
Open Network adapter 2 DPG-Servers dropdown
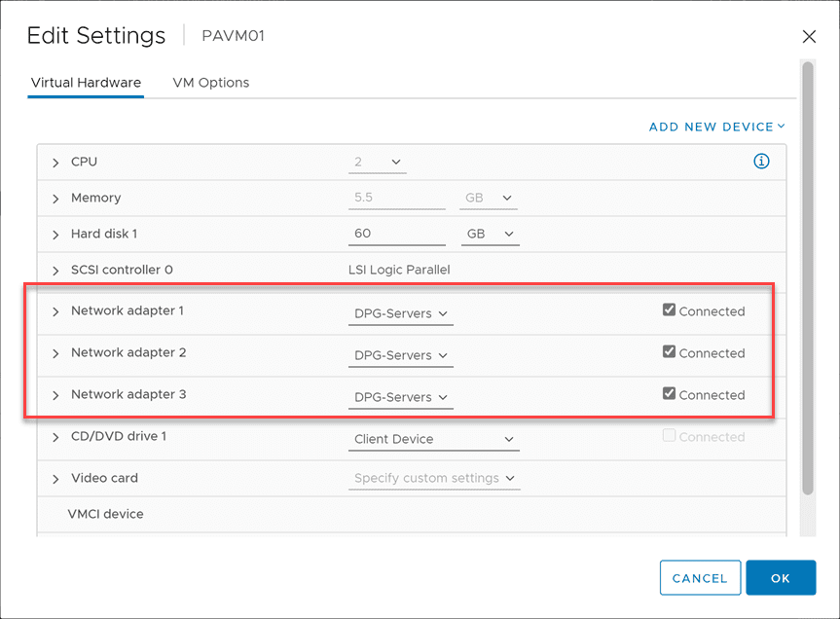coord(400,355)
